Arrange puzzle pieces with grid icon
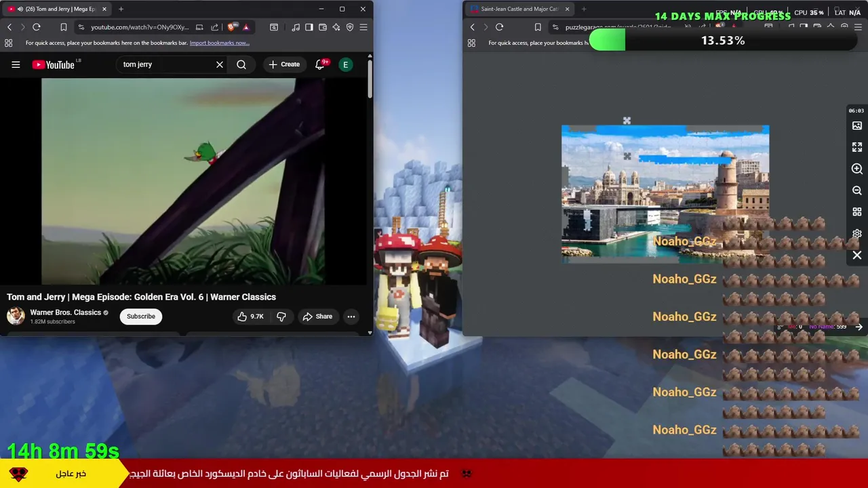The height and width of the screenshot is (488, 868). (x=857, y=212)
